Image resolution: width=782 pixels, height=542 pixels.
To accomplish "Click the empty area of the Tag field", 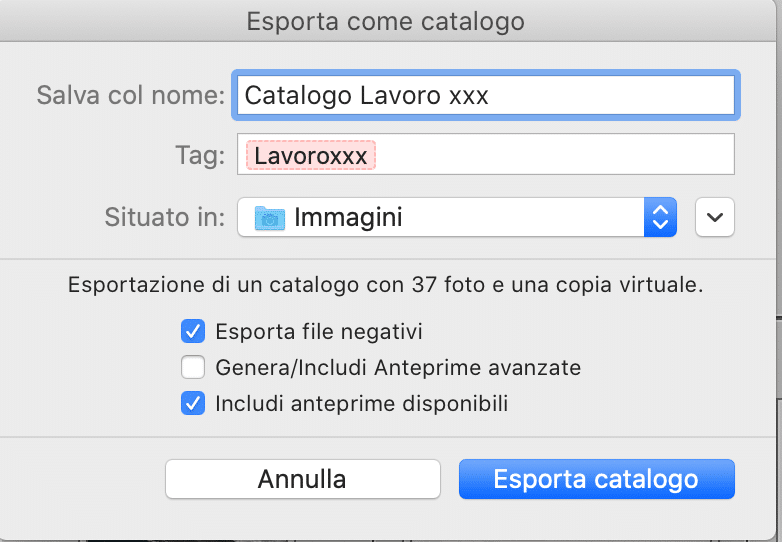I will click(x=554, y=154).
